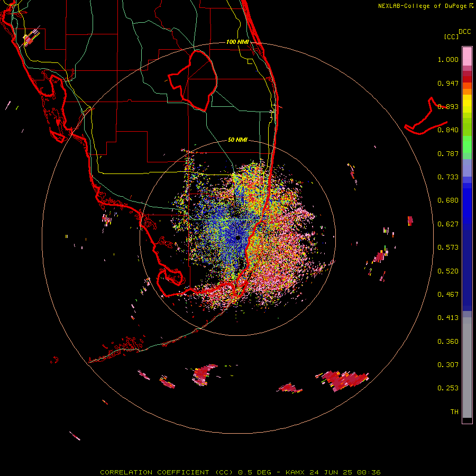476x476 pixels.
Task: Select the 0.253 scale value
Action: (x=448, y=388)
